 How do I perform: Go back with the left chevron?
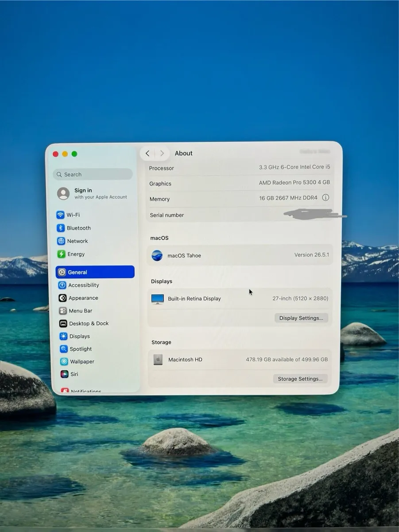tap(147, 153)
